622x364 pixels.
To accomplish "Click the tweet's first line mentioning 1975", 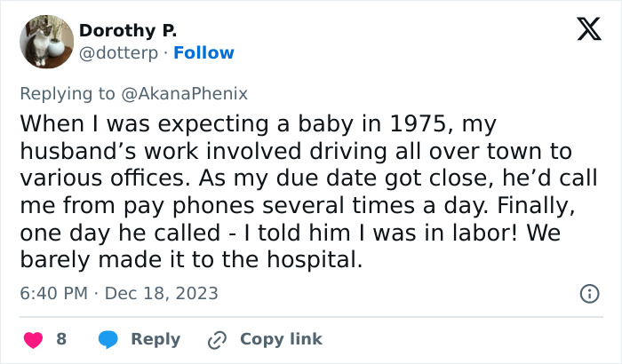I will (x=257, y=122).
